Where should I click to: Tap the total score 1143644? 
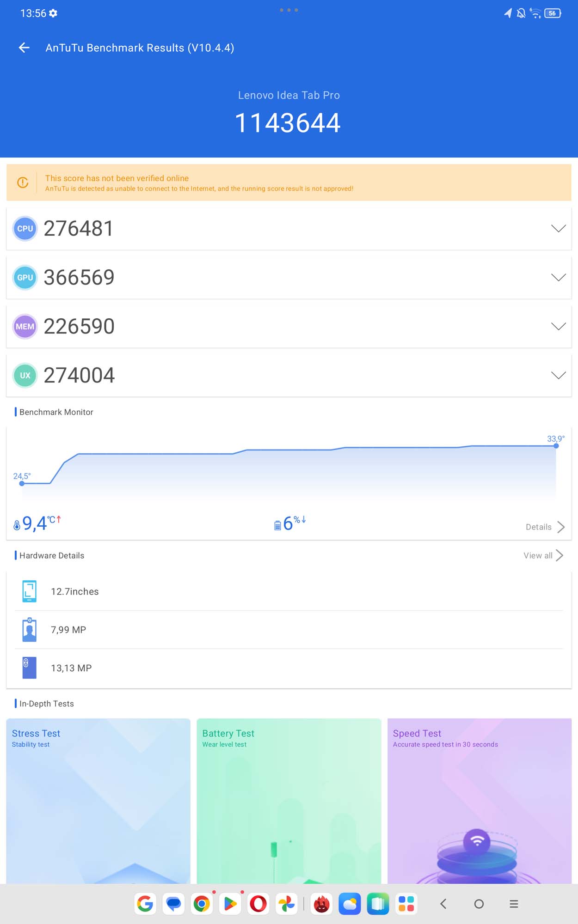[288, 123]
